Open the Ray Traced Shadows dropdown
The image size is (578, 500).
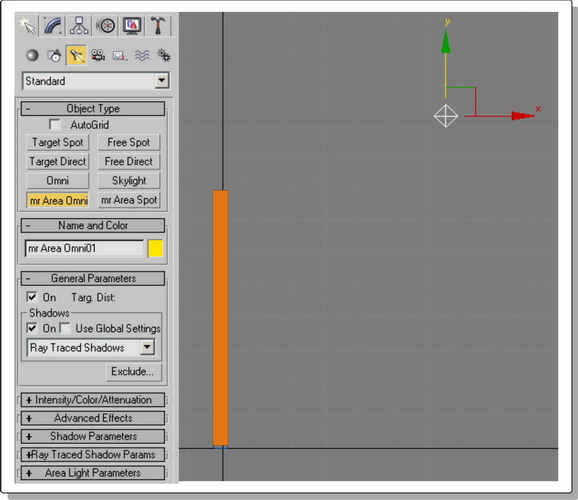pos(91,348)
